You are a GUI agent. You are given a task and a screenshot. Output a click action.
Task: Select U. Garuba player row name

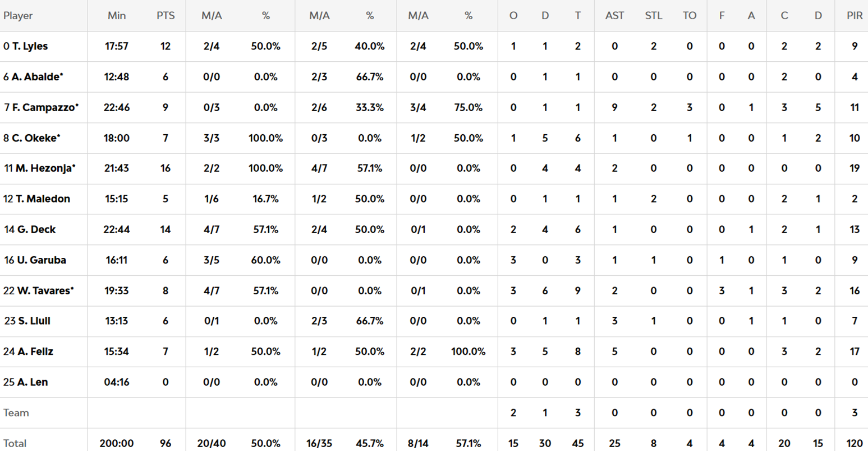coord(42,260)
